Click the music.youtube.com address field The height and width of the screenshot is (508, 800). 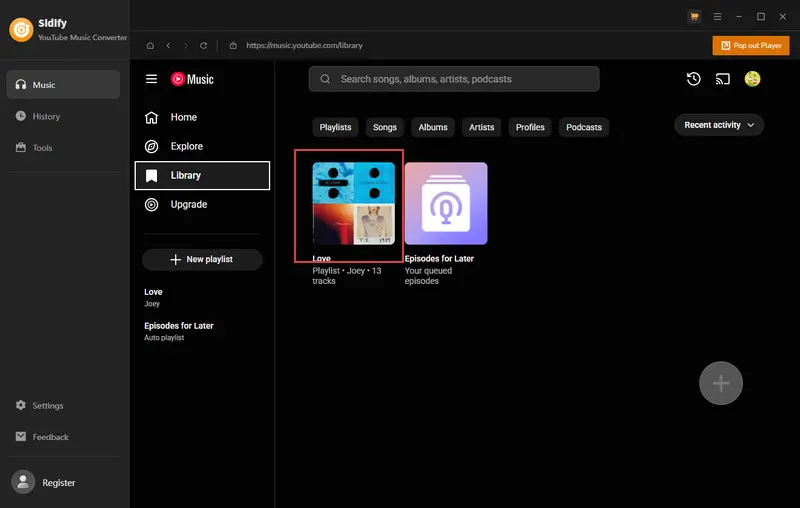point(305,45)
